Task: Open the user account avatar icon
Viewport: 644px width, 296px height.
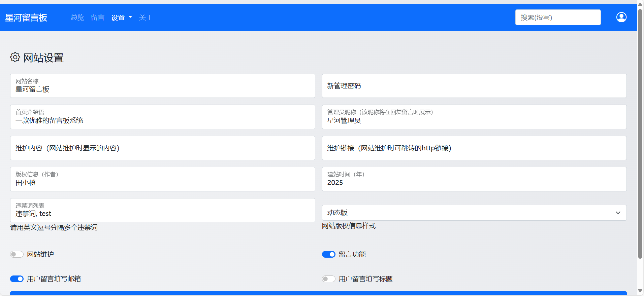Action: 621,17
